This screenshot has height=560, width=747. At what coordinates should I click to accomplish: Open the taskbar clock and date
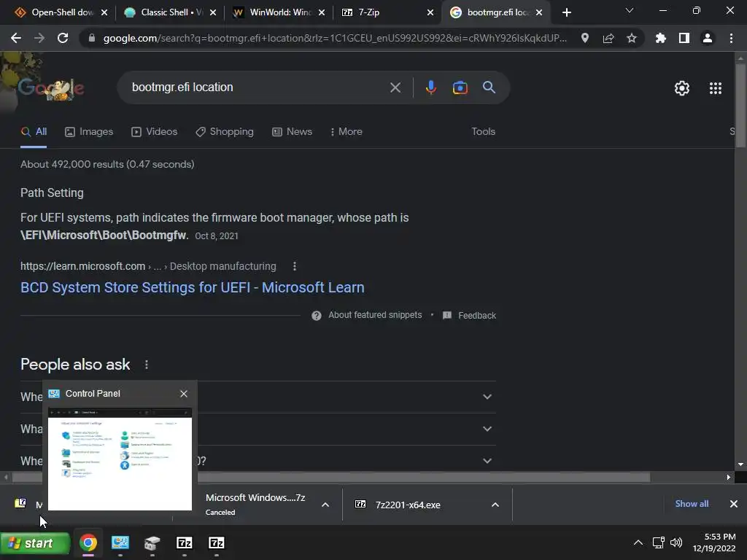(714, 542)
